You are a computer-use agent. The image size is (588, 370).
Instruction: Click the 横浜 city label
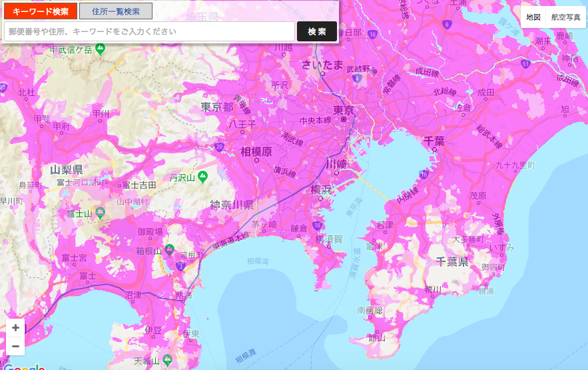point(321,190)
